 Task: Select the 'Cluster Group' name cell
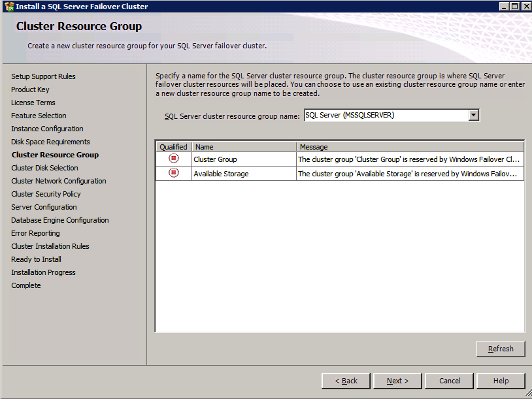click(x=244, y=159)
